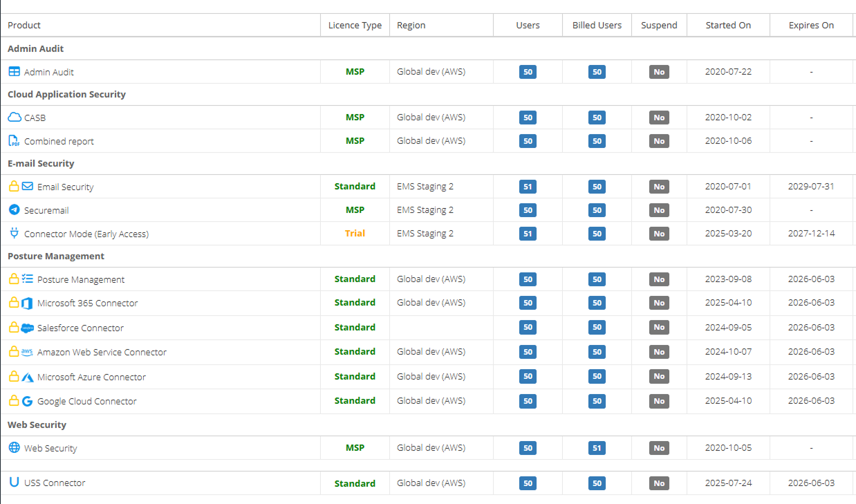Viewport: 856px width, 504px height.
Task: Click the Salesforce cloud logo icon
Action: [x=28, y=328]
